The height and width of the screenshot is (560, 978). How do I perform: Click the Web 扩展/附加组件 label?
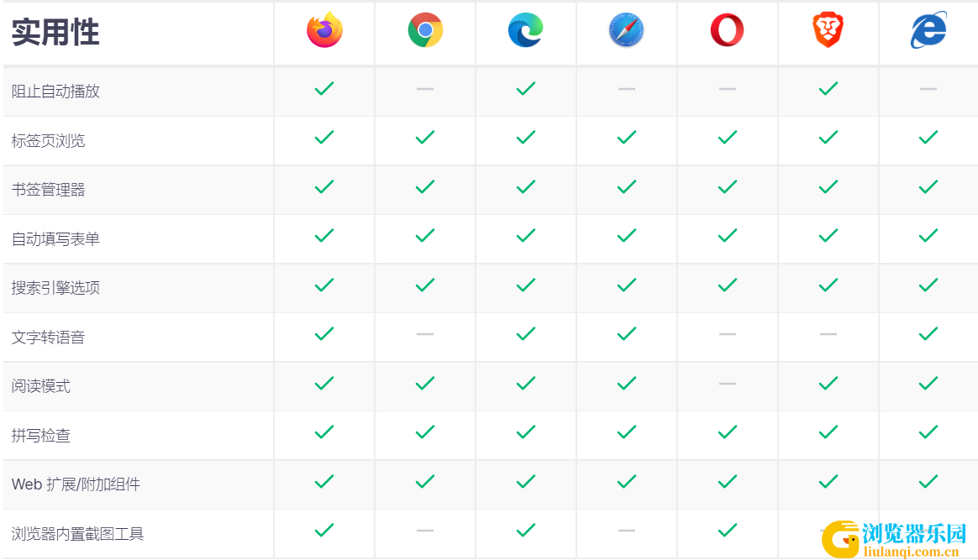[x=76, y=484]
